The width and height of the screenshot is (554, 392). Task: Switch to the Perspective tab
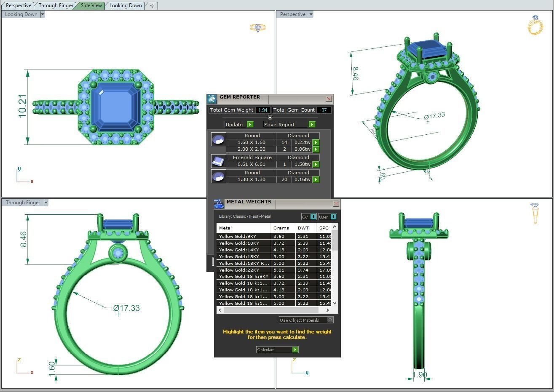pyautogui.click(x=18, y=5)
